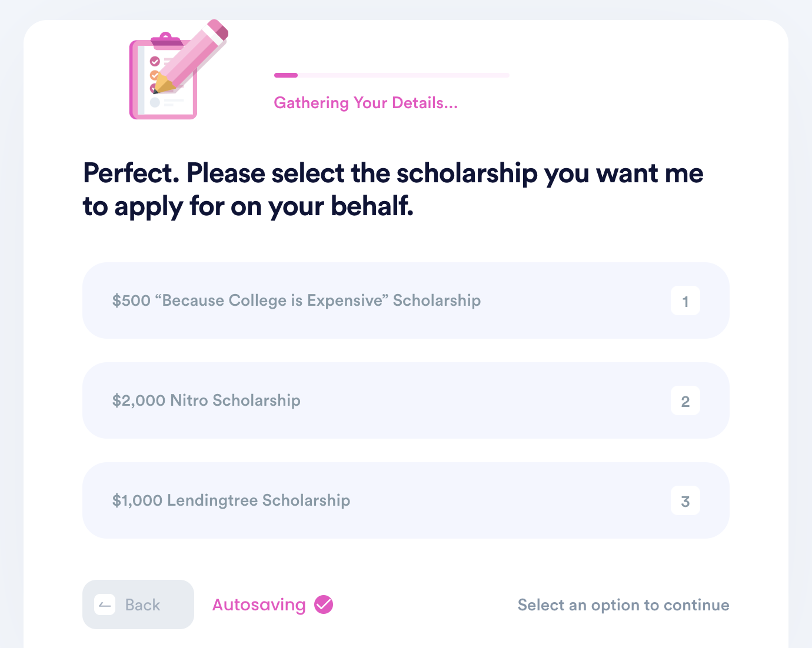Click the clipboard's pink clip top
Image resolution: width=812 pixels, height=648 pixels.
(x=167, y=40)
